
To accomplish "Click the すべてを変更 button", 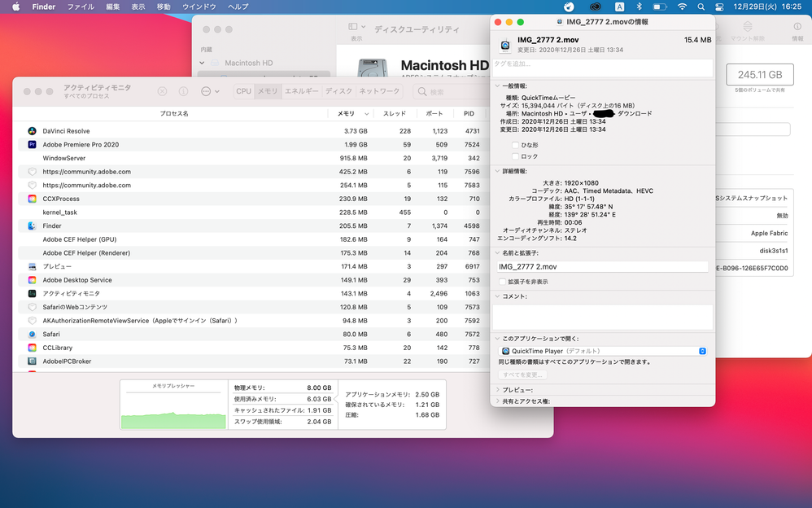I will click(522, 374).
